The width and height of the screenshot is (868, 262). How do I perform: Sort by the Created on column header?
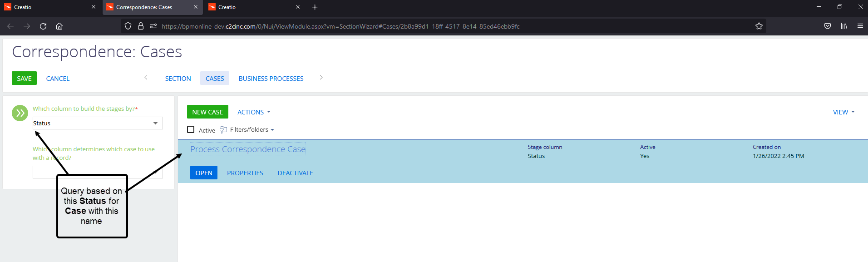(x=767, y=147)
